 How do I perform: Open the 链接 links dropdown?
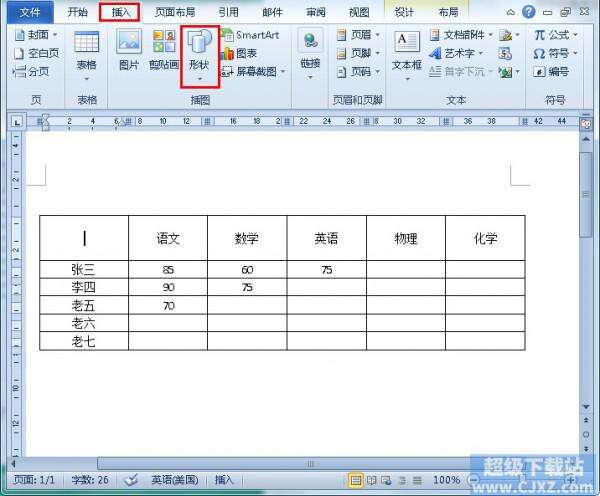point(310,54)
